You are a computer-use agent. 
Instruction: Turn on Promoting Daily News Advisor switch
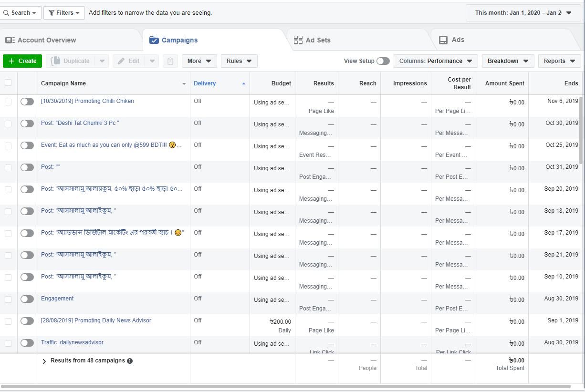point(27,321)
